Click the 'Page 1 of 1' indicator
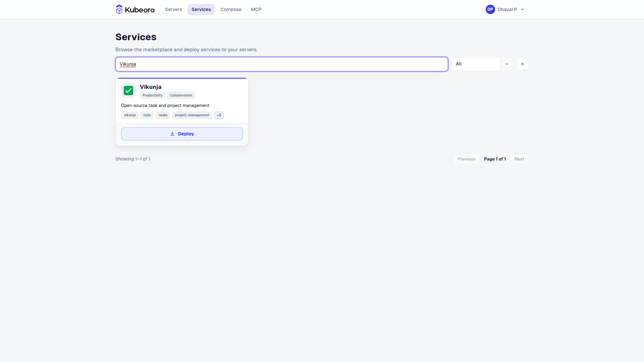Screen dimensions: 644x362 (495, 159)
